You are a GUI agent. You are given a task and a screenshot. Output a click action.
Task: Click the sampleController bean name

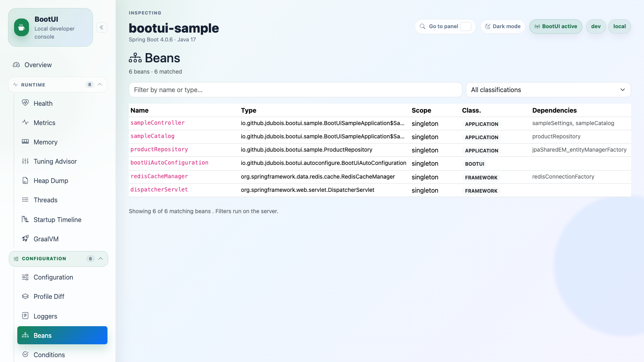(x=157, y=123)
